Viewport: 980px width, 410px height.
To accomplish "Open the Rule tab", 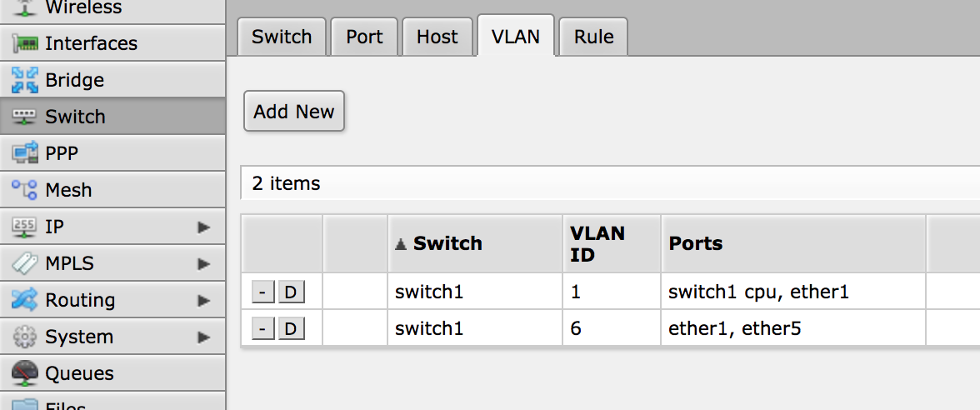I will 593,37.
